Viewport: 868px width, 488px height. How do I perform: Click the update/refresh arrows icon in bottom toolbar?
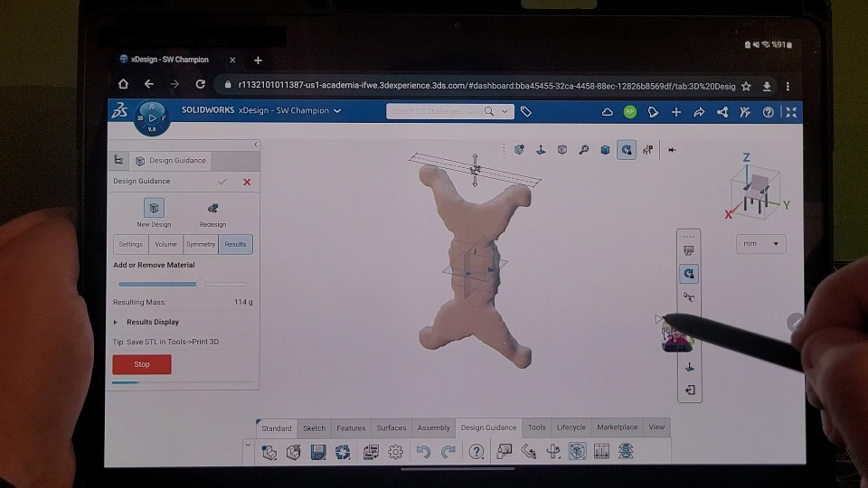[x=343, y=452]
